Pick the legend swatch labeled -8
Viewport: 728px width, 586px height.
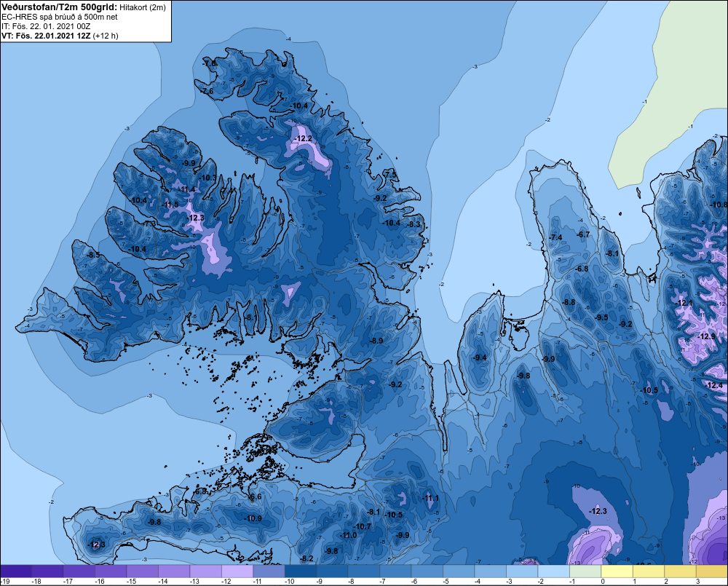[x=364, y=571]
